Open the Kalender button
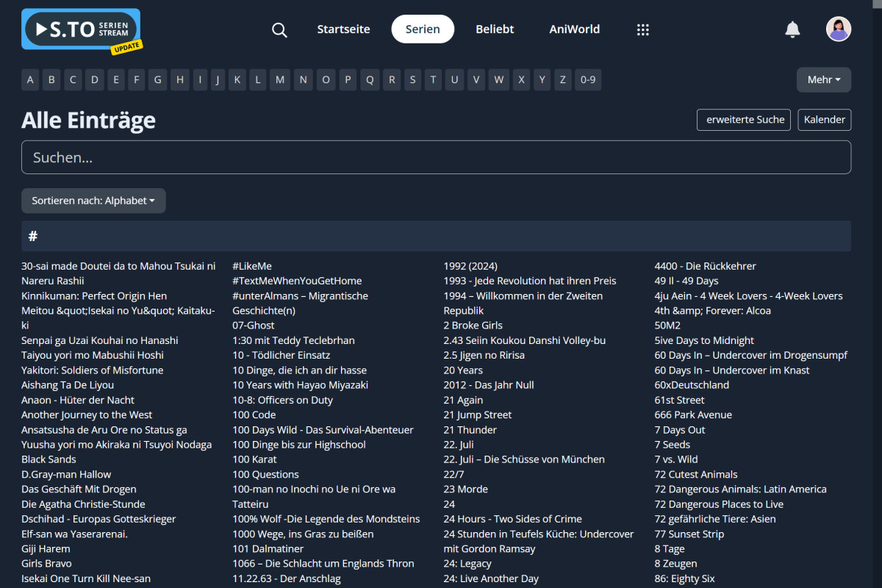The height and width of the screenshot is (588, 882). click(825, 120)
